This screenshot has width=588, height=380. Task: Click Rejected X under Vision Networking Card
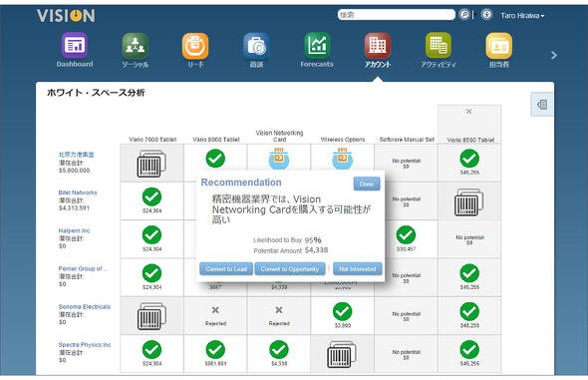[x=279, y=310]
